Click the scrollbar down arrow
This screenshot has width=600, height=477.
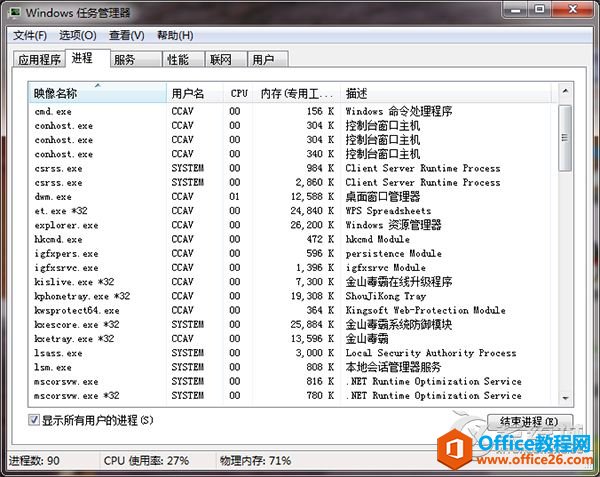(x=565, y=398)
